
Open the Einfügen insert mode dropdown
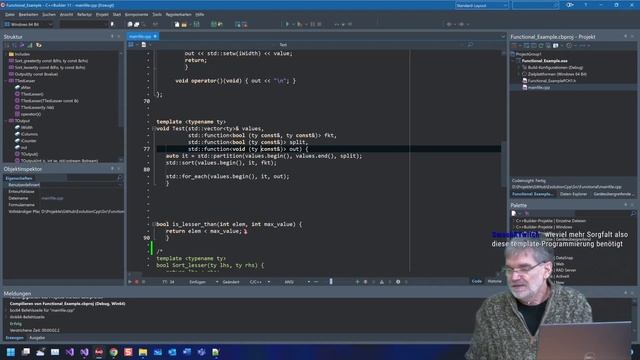coord(203,282)
